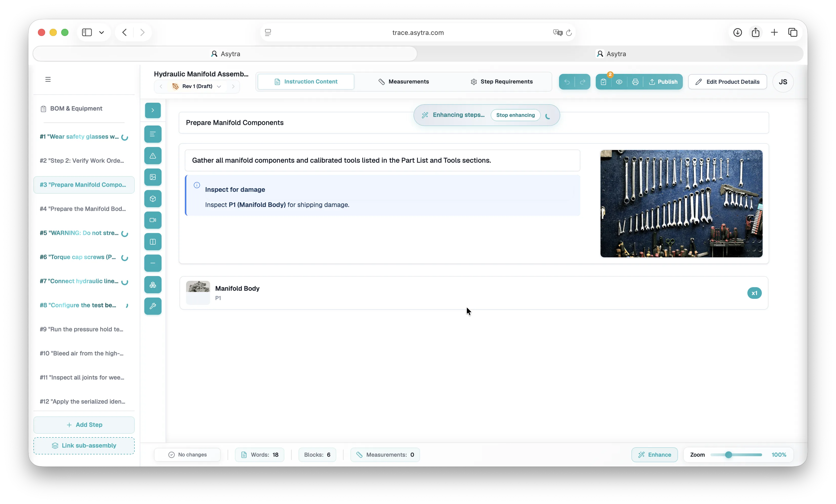
Task: Select step #6 Torque cap screws
Action: pos(84,257)
